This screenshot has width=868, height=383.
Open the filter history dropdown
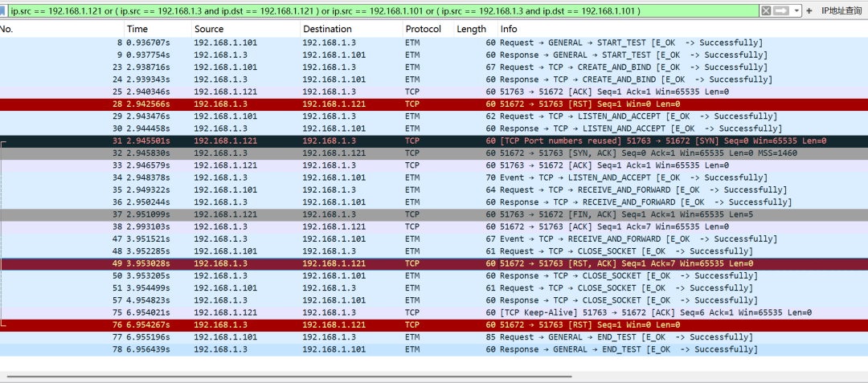pos(796,10)
